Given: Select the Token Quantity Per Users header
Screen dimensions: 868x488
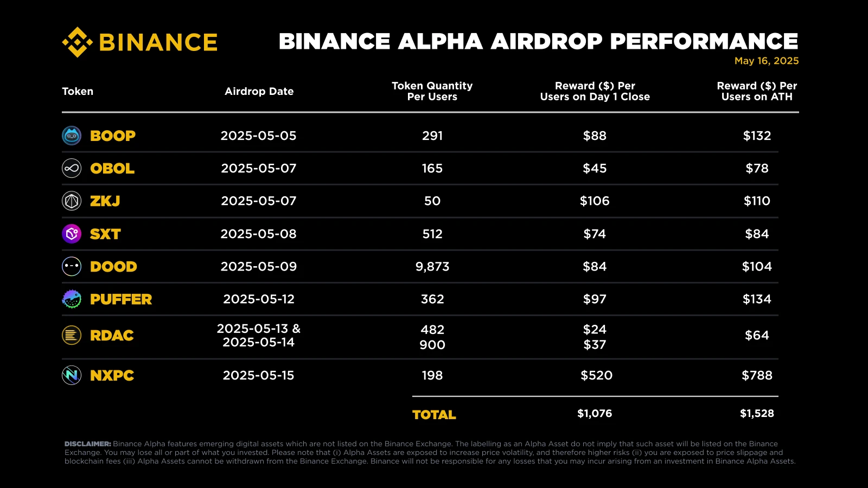Looking at the screenshot, I should pos(432,91).
